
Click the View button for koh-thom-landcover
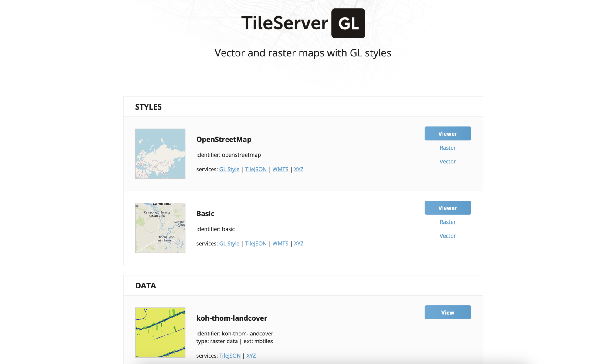pos(448,312)
